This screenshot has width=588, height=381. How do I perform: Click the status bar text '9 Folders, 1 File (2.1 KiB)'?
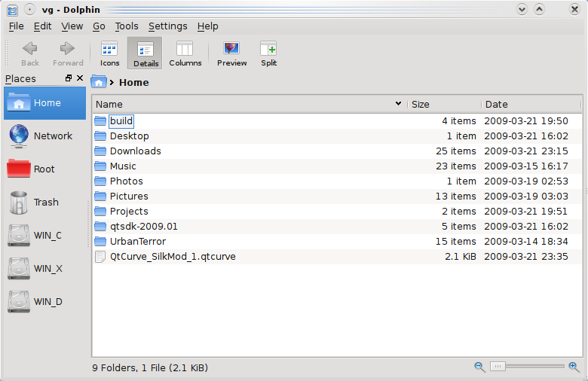point(150,368)
